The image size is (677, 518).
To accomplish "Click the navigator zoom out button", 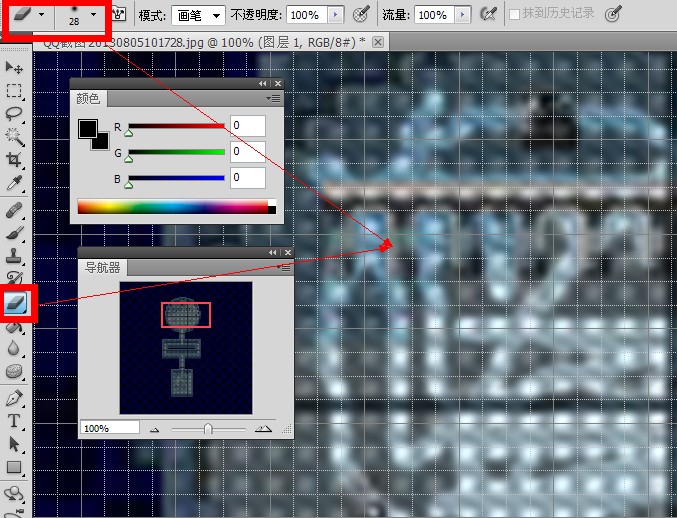I will 155,430.
